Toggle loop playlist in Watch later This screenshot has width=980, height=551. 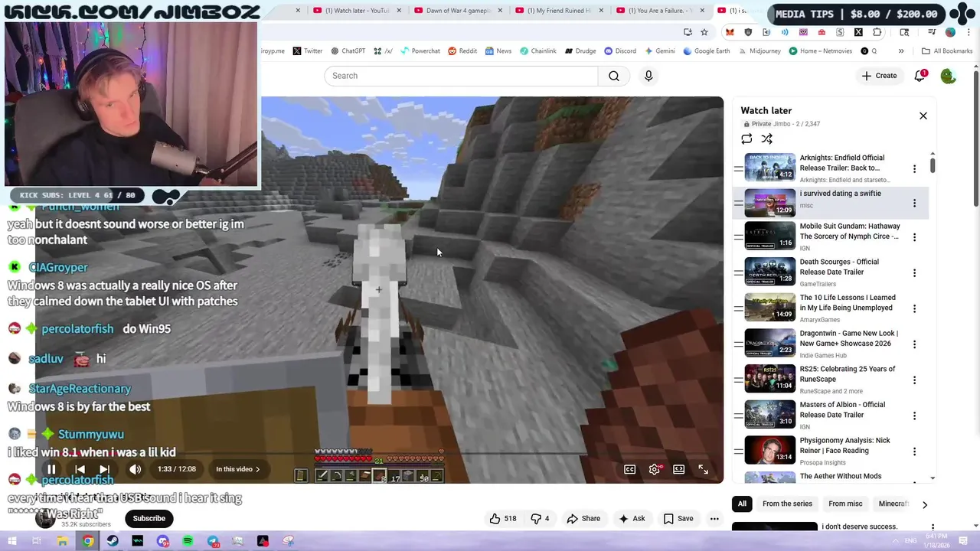[x=746, y=139]
